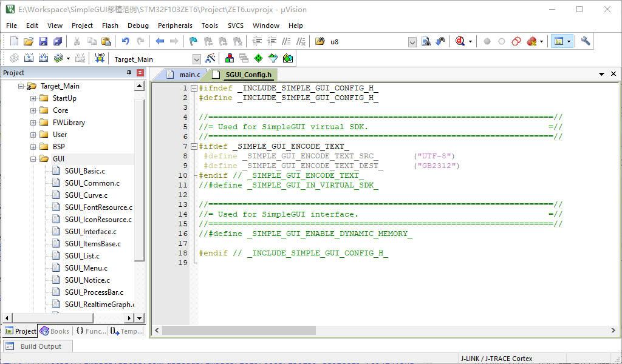Open the Configuration wrench icon
This screenshot has height=364, width=622.
586,41
